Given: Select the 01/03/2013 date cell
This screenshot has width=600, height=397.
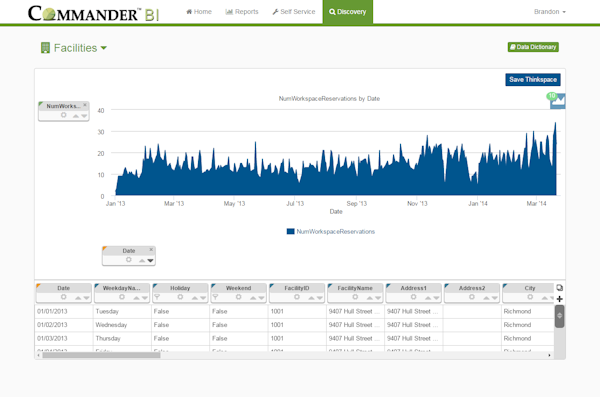Looking at the screenshot, I should tap(64, 338).
